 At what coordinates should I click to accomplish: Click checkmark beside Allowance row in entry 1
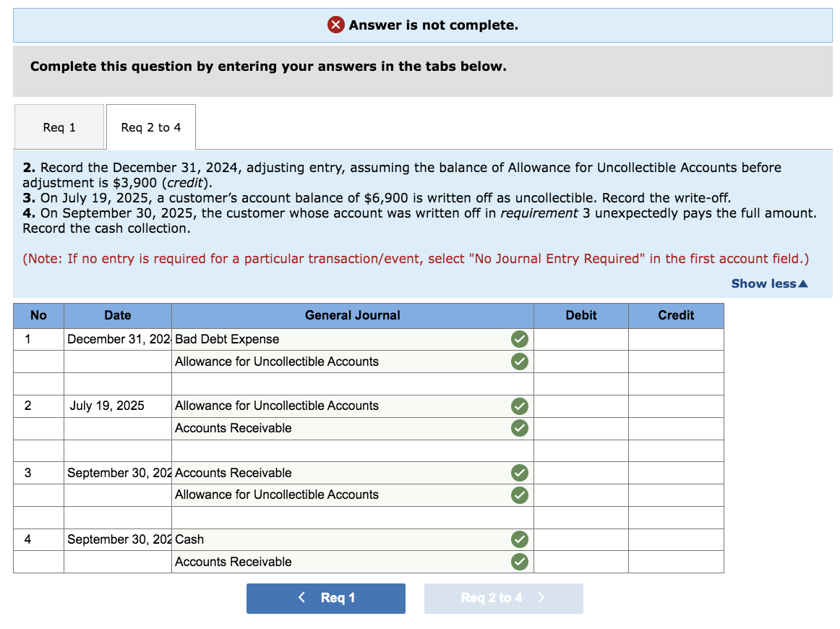tap(519, 361)
